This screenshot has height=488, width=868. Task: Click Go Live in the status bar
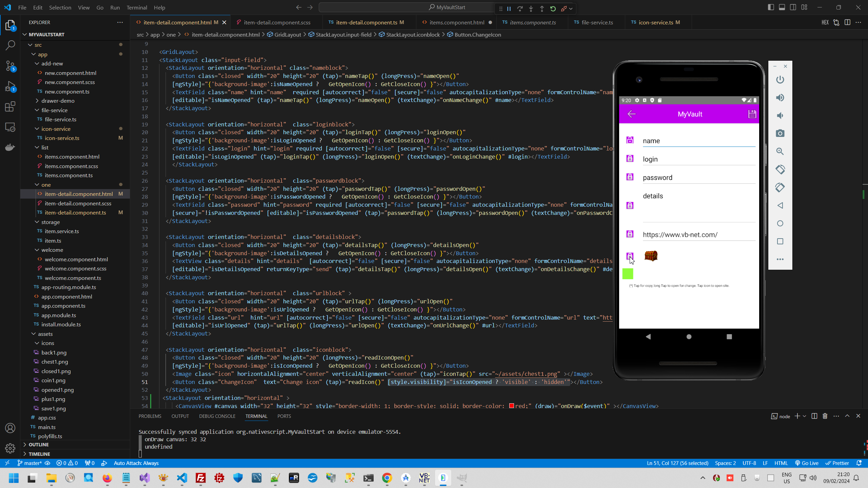tap(807, 463)
